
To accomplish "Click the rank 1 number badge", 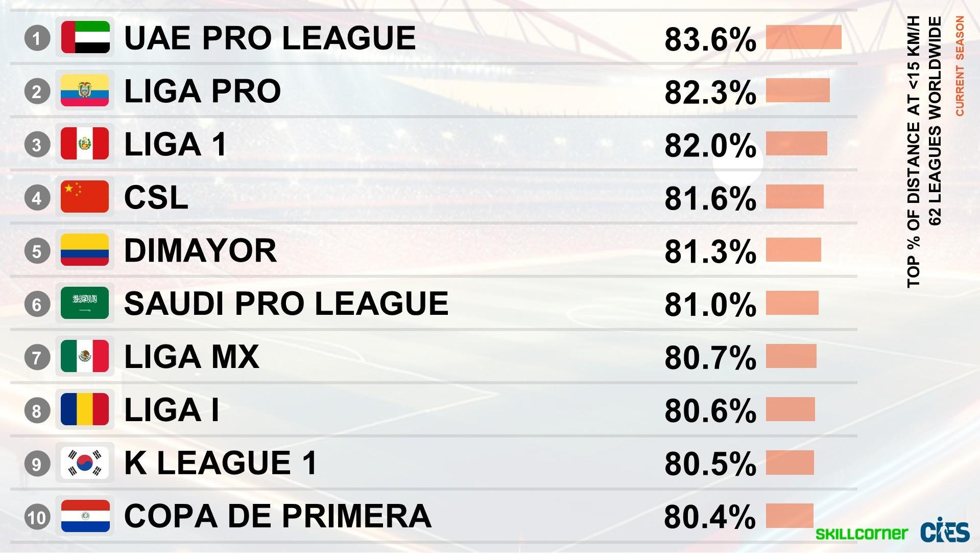I will coord(37,38).
